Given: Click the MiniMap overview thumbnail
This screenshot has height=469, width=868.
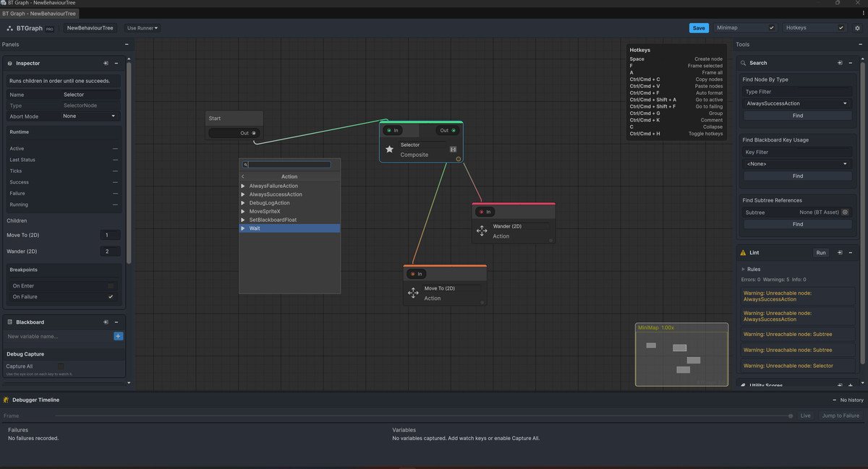Looking at the screenshot, I should [x=682, y=354].
